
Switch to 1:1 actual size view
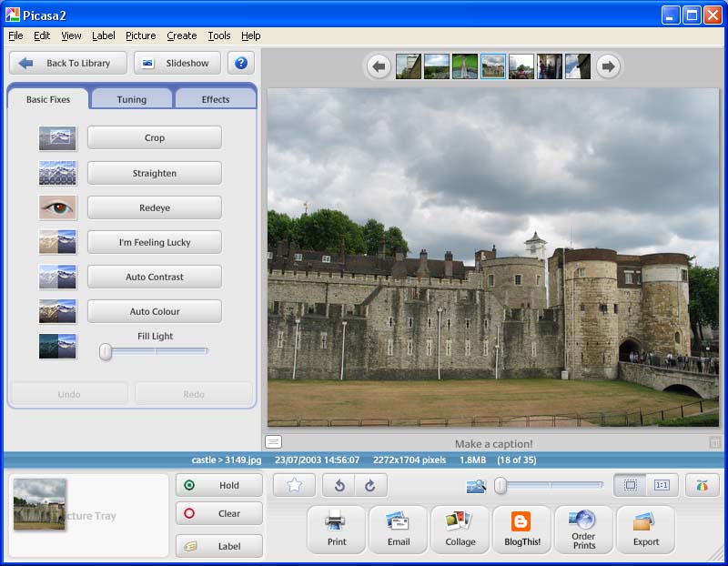[662, 485]
